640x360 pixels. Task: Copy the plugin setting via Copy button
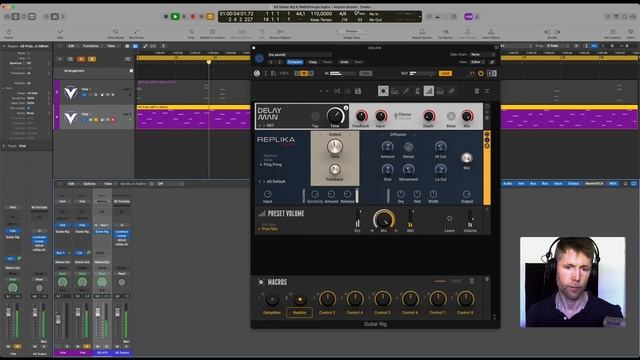click(x=313, y=62)
